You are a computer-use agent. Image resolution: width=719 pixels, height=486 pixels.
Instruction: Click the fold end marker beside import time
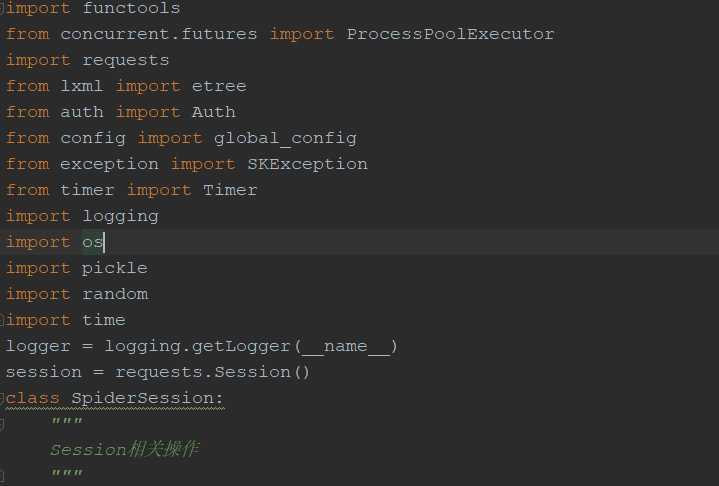click(x=3, y=320)
